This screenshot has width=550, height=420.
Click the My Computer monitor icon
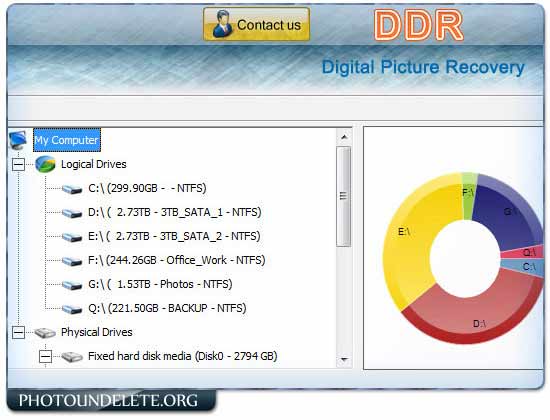point(18,140)
